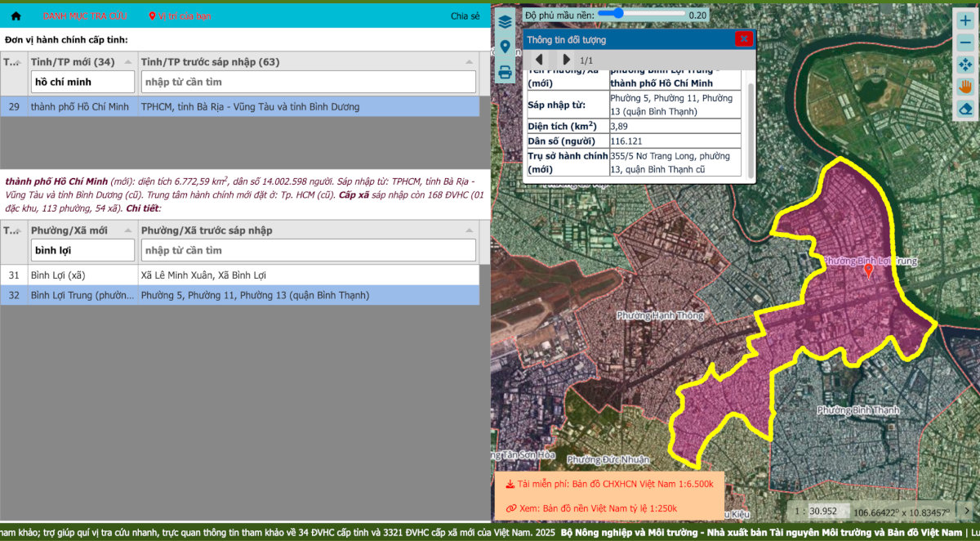Image resolution: width=980 pixels, height=541 pixels.
Task: Open the Chia sẻ menu
Action: tap(465, 16)
